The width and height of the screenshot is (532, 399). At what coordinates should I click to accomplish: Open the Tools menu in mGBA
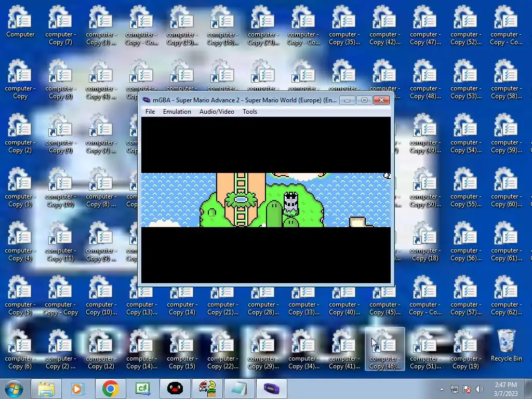point(250,112)
